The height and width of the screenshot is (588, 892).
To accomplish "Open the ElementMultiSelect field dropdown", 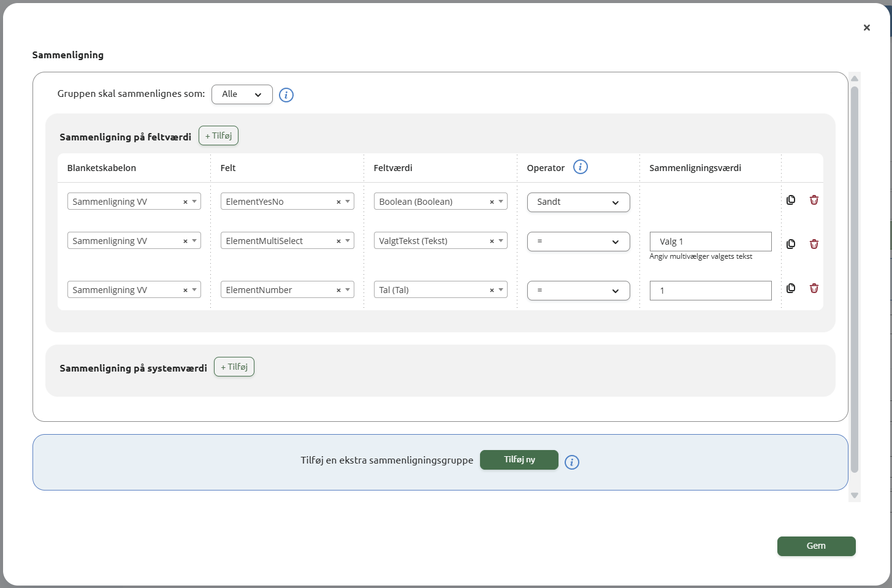I will [348, 241].
